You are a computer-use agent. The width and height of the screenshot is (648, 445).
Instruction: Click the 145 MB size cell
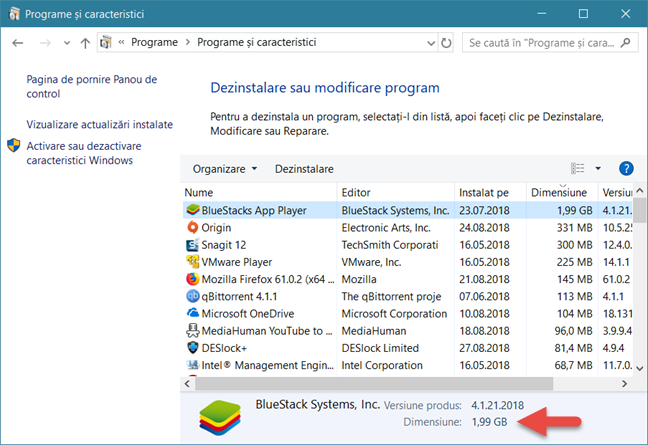pos(574,279)
